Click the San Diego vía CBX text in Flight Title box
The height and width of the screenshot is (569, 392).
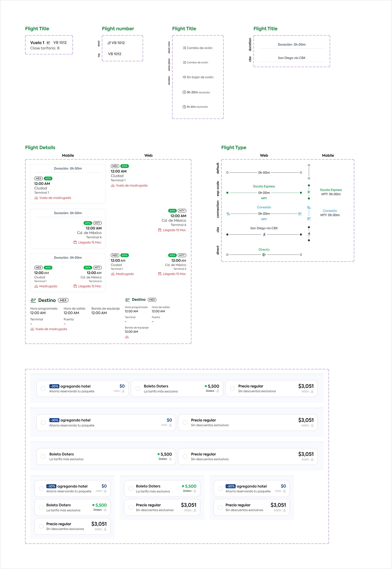pos(292,58)
